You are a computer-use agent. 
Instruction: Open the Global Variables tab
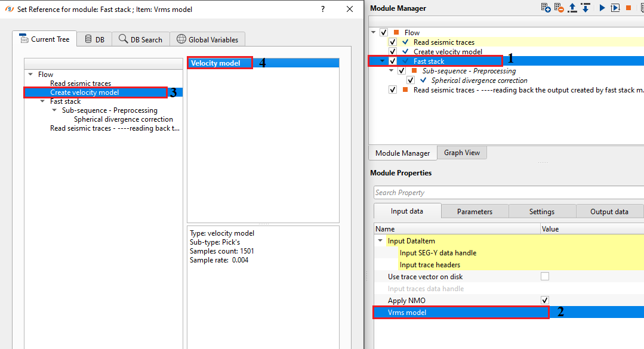tap(208, 39)
